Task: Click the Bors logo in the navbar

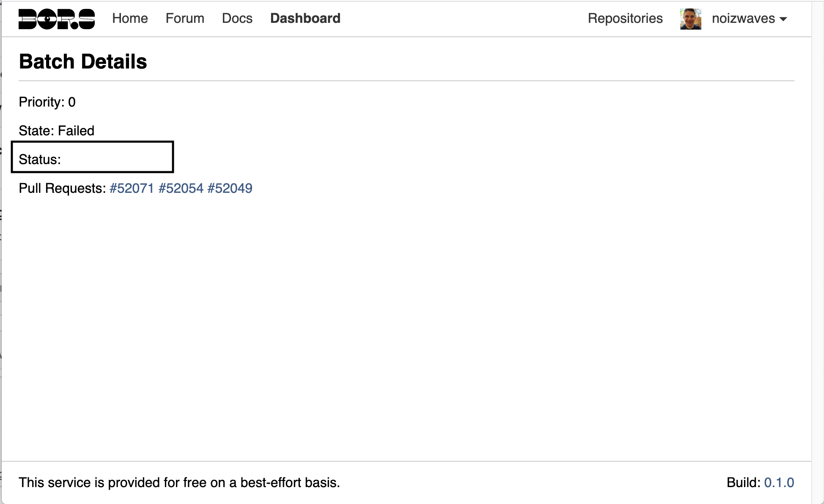Action: (57, 19)
